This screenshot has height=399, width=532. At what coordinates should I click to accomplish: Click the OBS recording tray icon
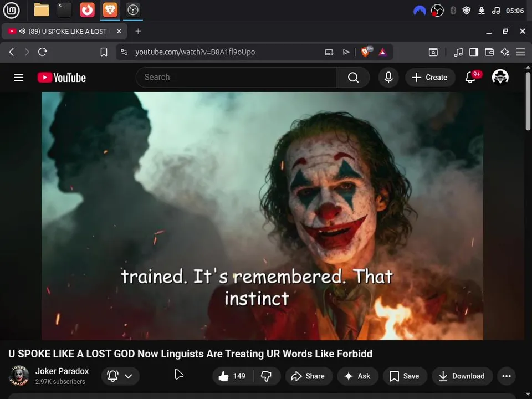(437, 11)
